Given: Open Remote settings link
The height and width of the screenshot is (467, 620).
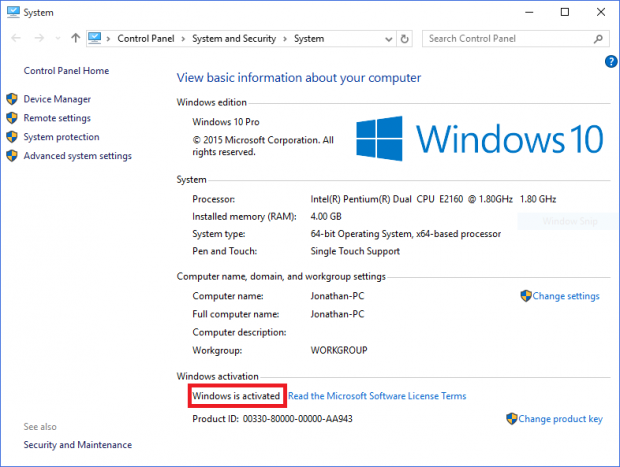Looking at the screenshot, I should [57, 118].
